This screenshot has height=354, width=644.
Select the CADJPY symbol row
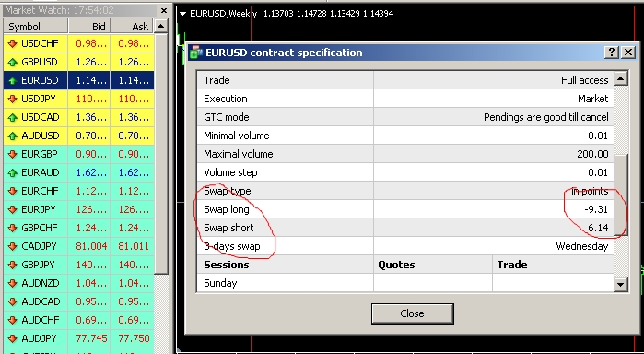pyautogui.click(x=79, y=246)
